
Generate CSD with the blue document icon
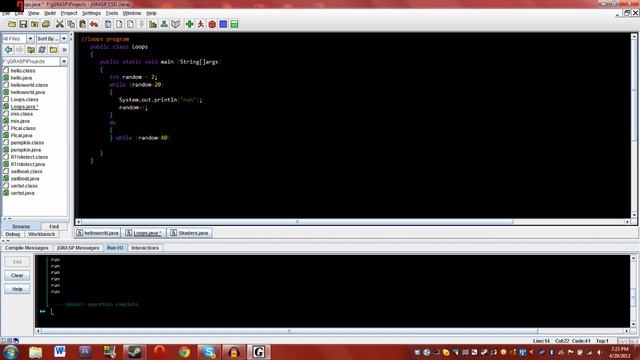click(108, 24)
